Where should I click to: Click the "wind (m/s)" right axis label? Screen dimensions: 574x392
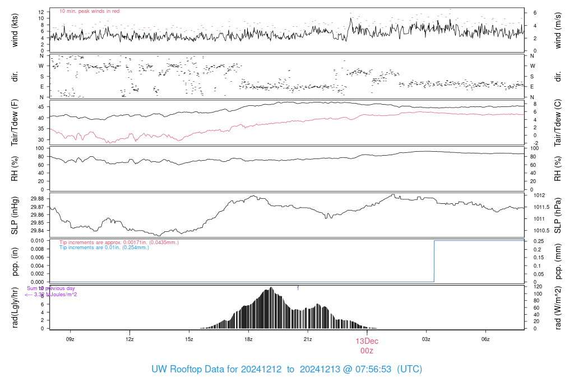(x=558, y=30)
